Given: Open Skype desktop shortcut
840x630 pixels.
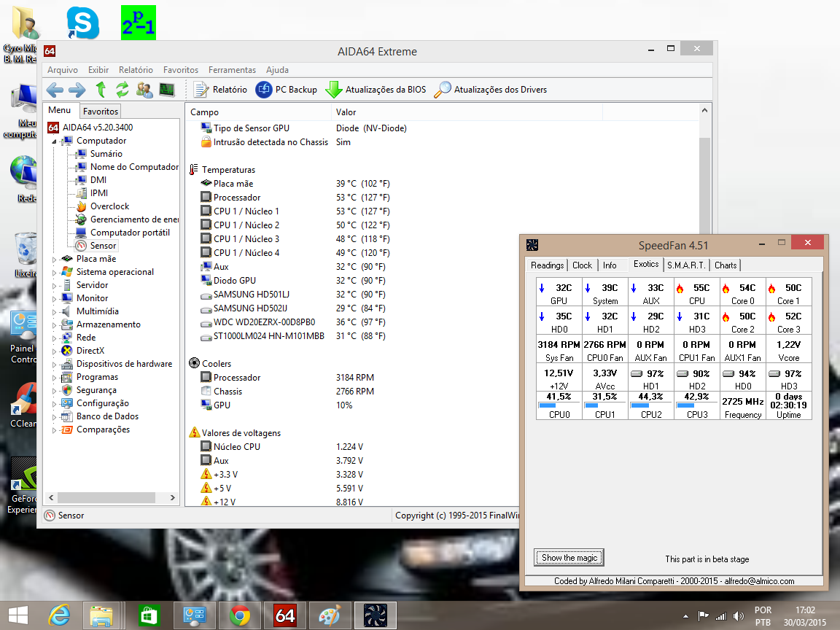Looking at the screenshot, I should click(x=82, y=23).
